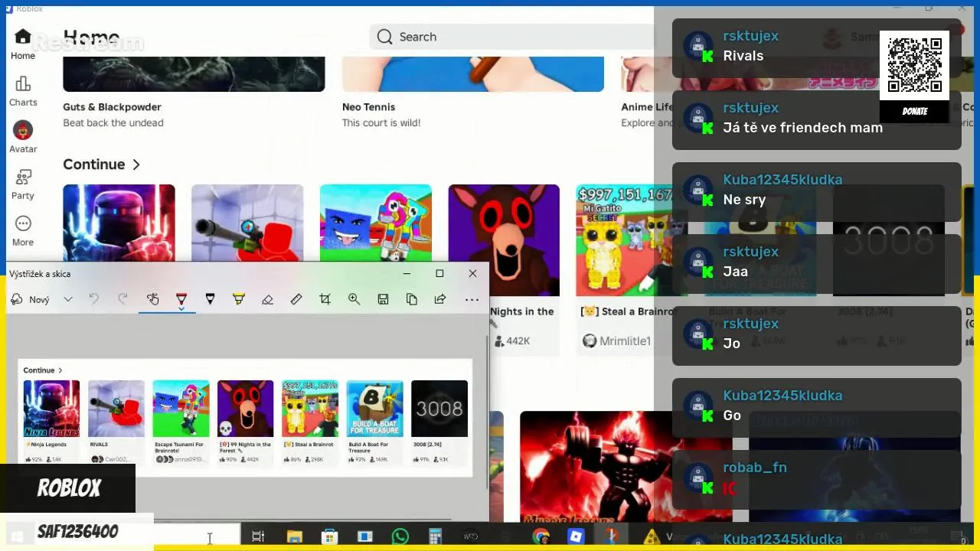The height and width of the screenshot is (551, 980).
Task: Click the captured Continue screenshot in Snip & Sketch canvas
Action: click(245, 417)
